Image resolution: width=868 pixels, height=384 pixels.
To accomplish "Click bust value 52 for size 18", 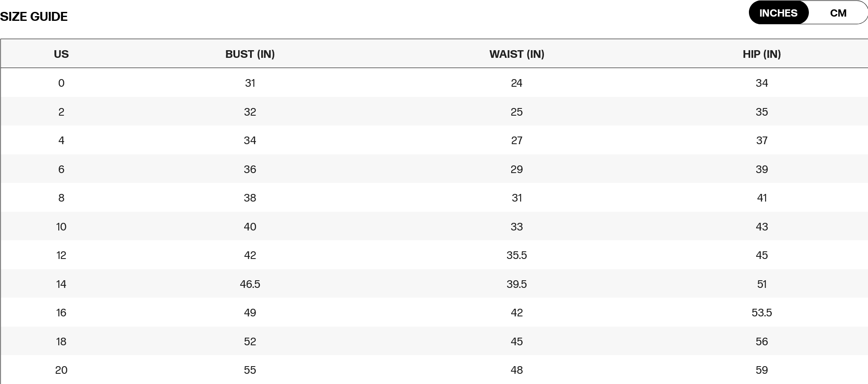I will [250, 341].
